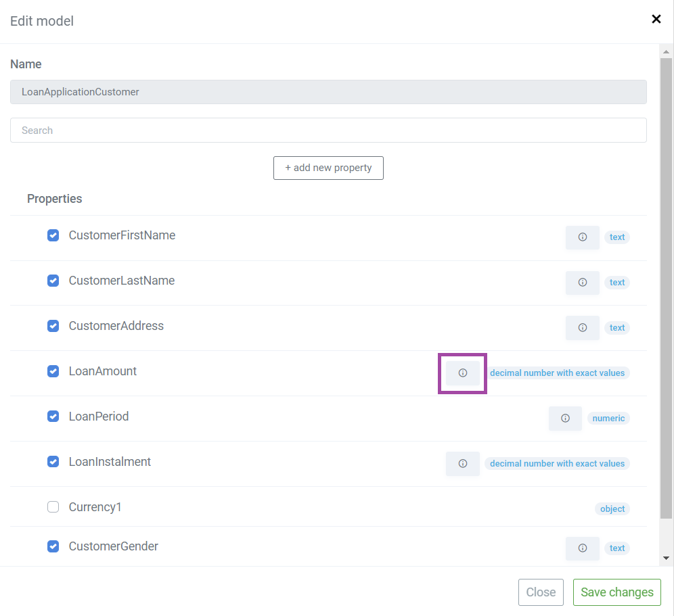Open info icon for CustomerFirstName property
The image size is (674, 616).
click(582, 237)
